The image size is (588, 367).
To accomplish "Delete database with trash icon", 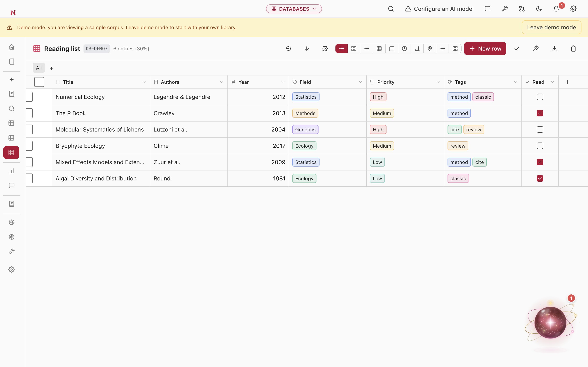I will (x=573, y=49).
